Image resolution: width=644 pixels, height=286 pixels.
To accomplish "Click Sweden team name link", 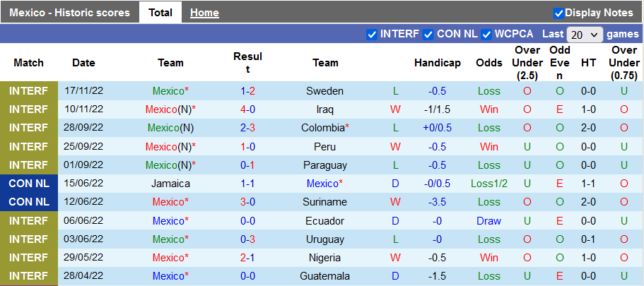I will (324, 91).
